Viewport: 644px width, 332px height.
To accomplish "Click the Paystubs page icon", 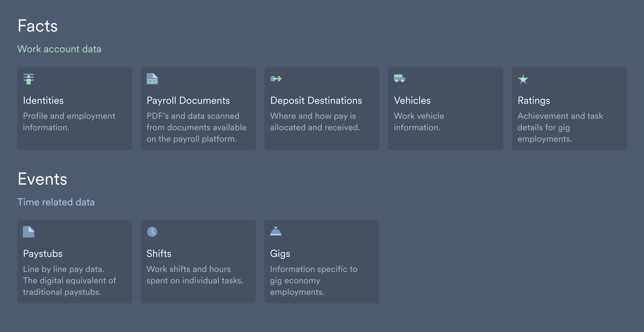I will [28, 232].
